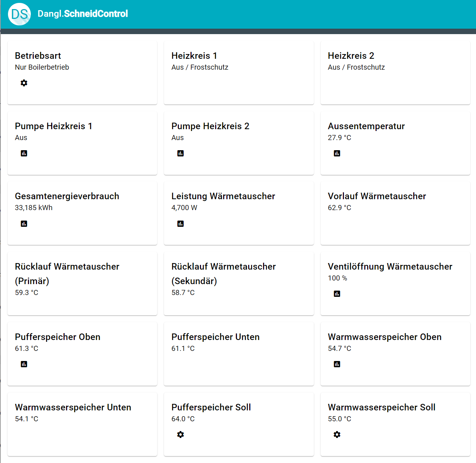476x463 pixels.
Task: Show chart for Pumpe Heizkreis 2
Action: coord(180,153)
